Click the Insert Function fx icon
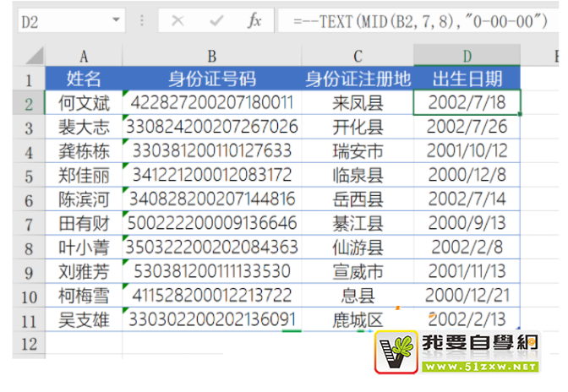The width and height of the screenshot is (568, 392). [x=254, y=20]
